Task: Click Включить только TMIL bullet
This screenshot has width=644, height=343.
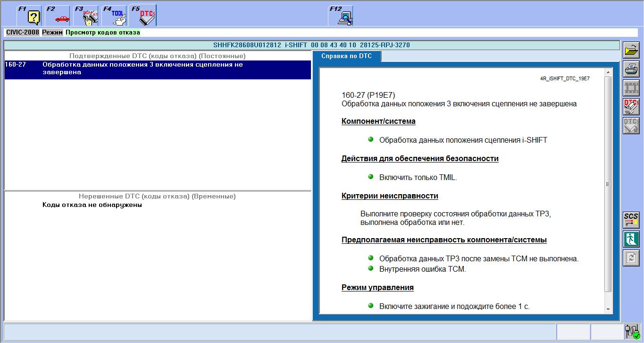Action: point(418,178)
